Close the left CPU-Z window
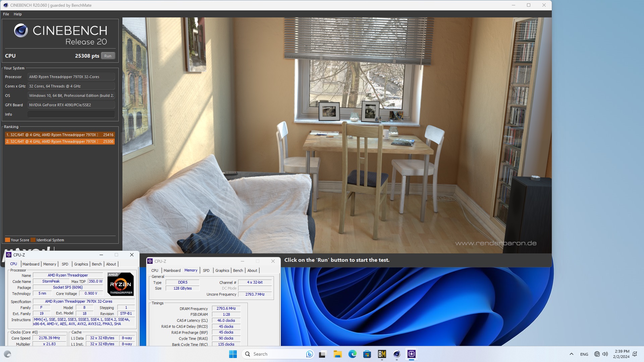Image resolution: width=644 pixels, height=362 pixels. [132, 255]
